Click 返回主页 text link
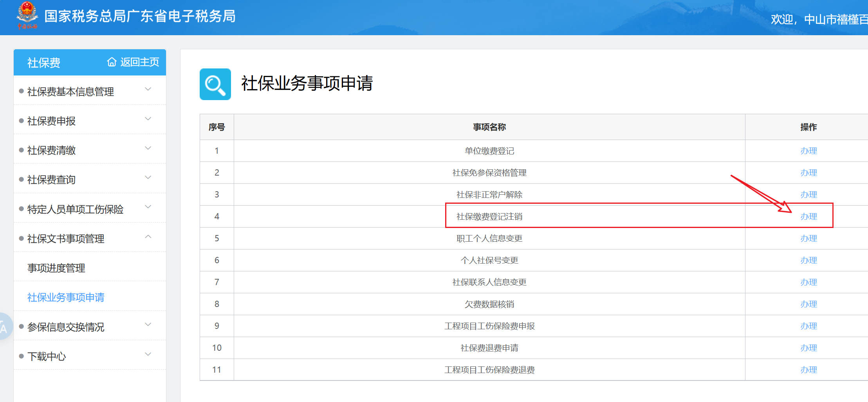This screenshot has width=868, height=402. (139, 62)
